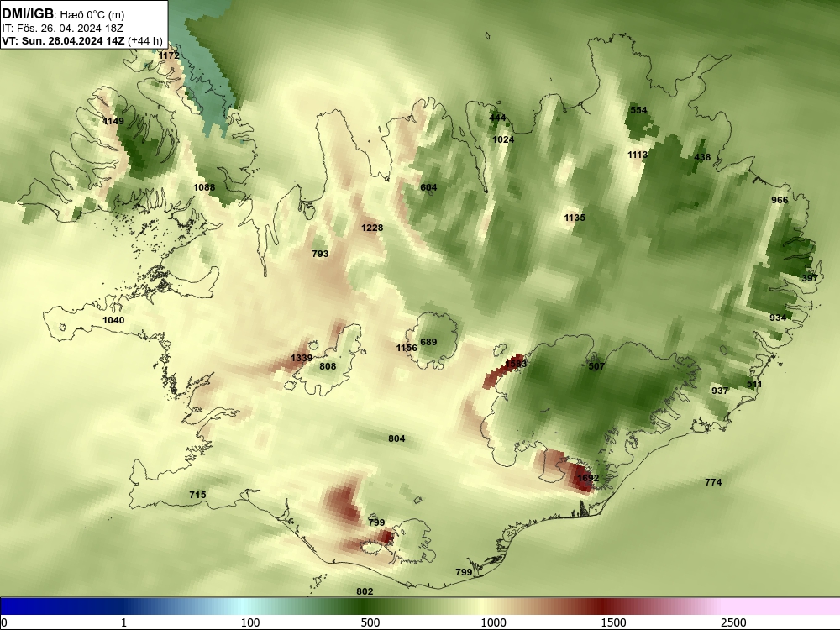Select the 802 value at the bottom
The width and height of the screenshot is (840, 630).
pos(365,591)
